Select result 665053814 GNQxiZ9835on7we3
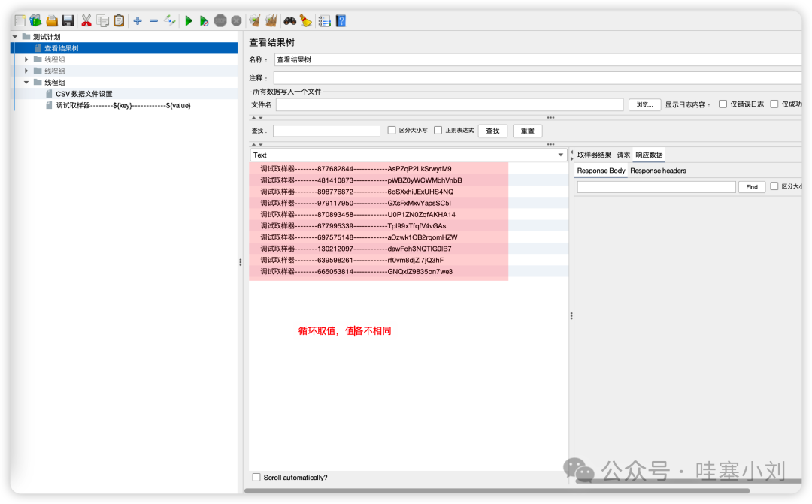Screen dimensions: 812x504 (x=356, y=272)
